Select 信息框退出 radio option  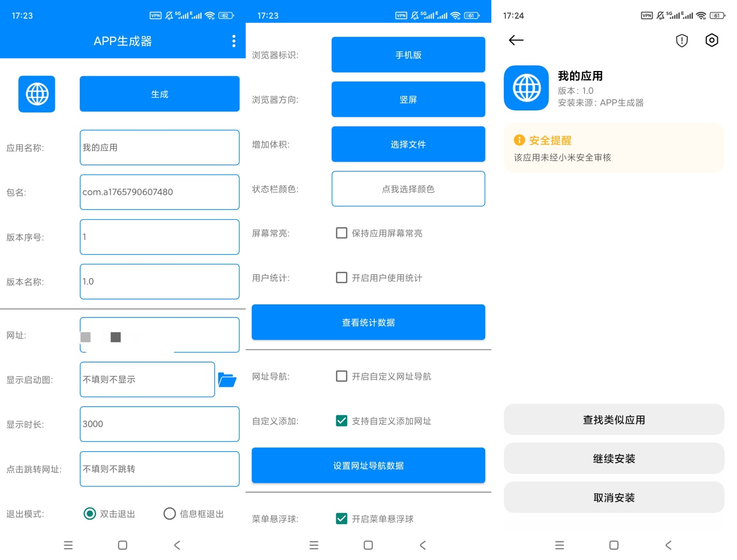click(169, 514)
